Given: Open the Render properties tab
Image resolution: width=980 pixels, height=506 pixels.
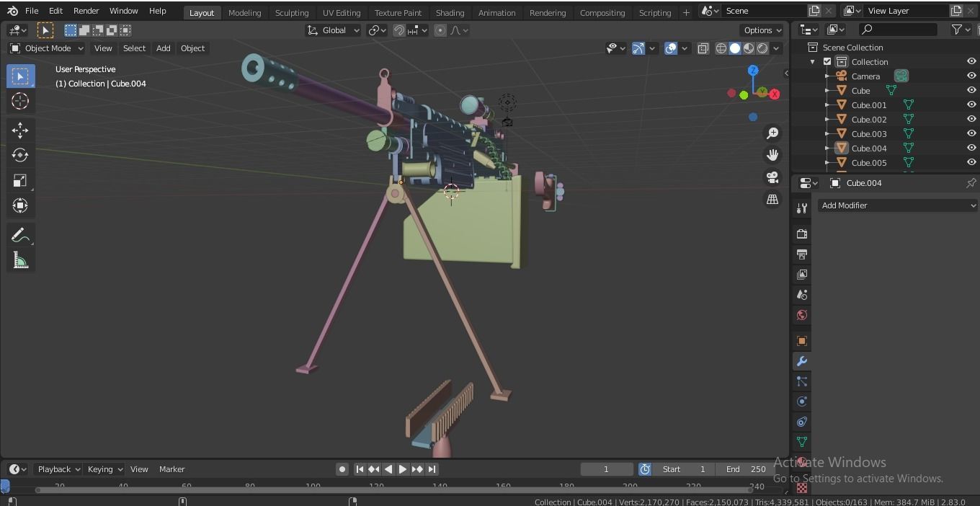Looking at the screenshot, I should tap(801, 234).
